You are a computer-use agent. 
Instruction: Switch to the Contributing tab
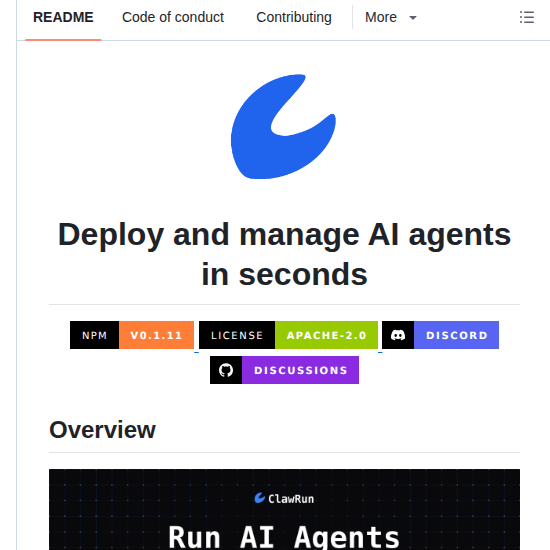point(294,17)
